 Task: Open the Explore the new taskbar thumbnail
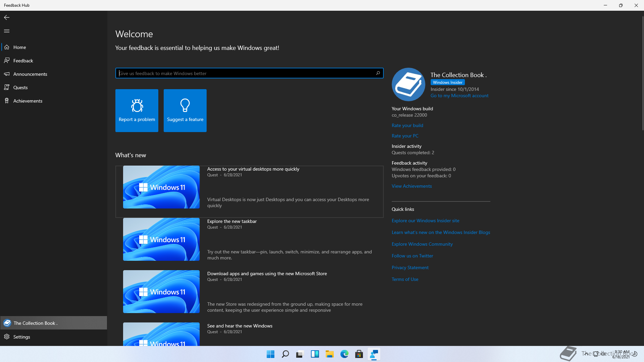point(161,239)
